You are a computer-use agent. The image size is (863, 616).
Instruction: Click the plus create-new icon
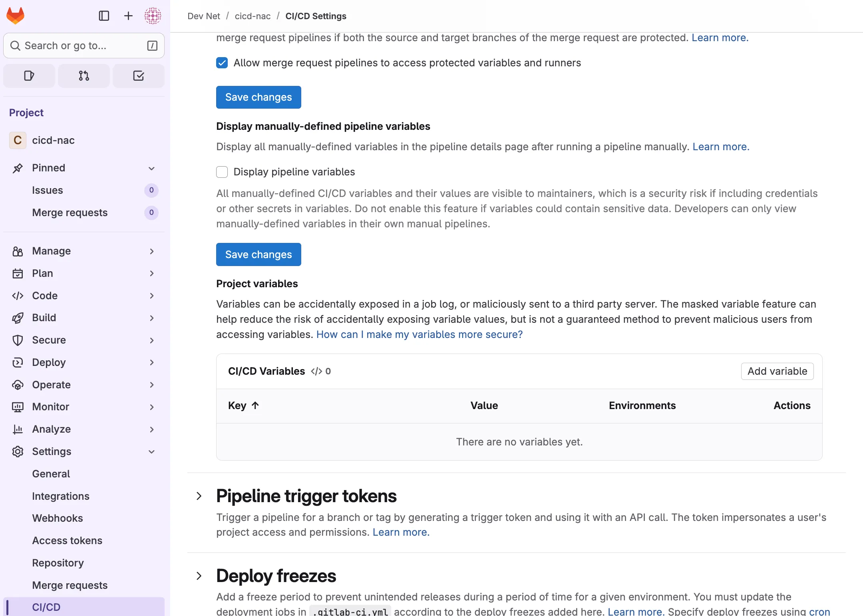coord(128,16)
